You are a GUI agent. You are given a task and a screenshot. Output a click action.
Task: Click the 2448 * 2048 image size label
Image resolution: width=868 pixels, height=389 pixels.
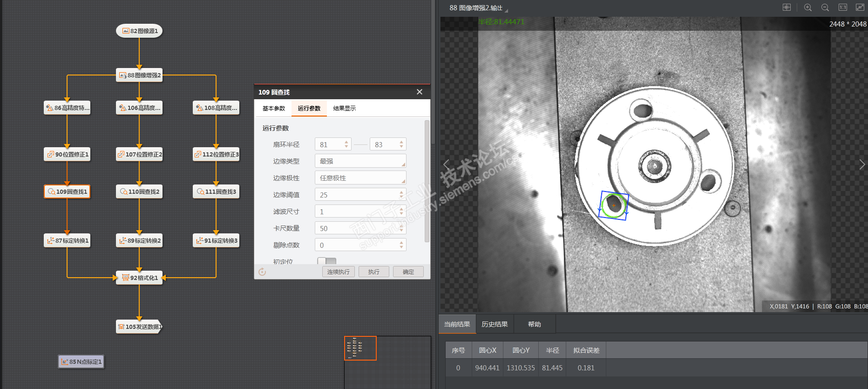pos(848,24)
